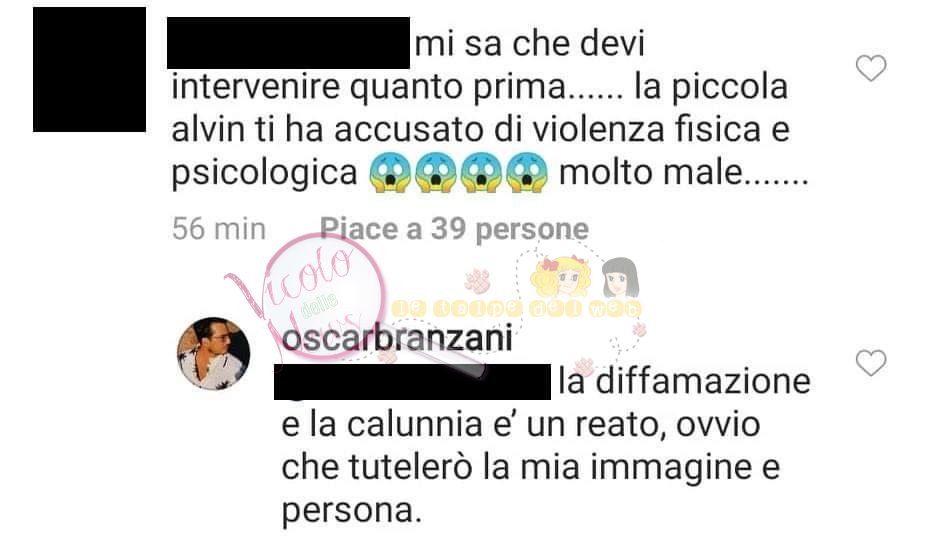Visit the oscarbranzani username link

tap(397, 337)
